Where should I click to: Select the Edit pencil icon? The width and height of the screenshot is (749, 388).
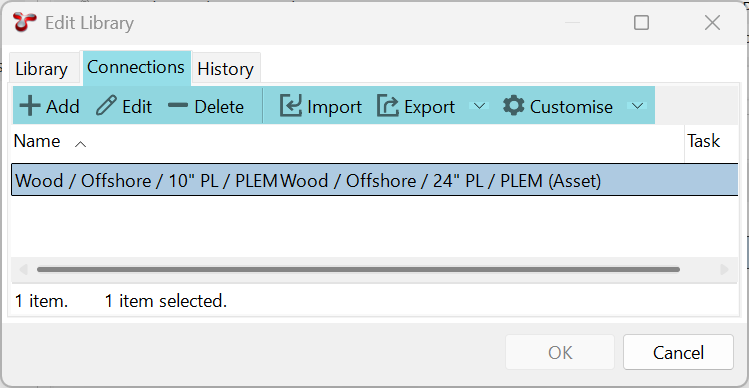[107, 106]
